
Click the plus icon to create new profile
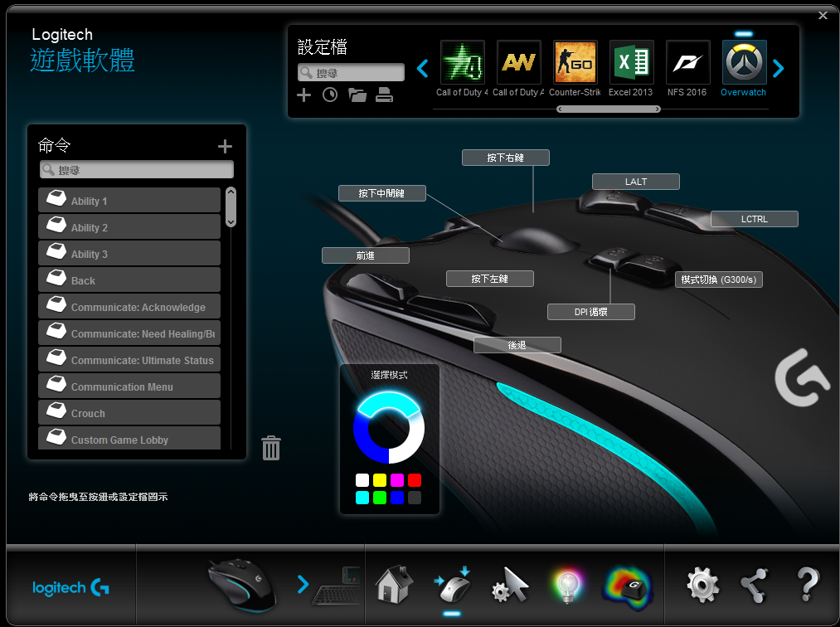(303, 95)
